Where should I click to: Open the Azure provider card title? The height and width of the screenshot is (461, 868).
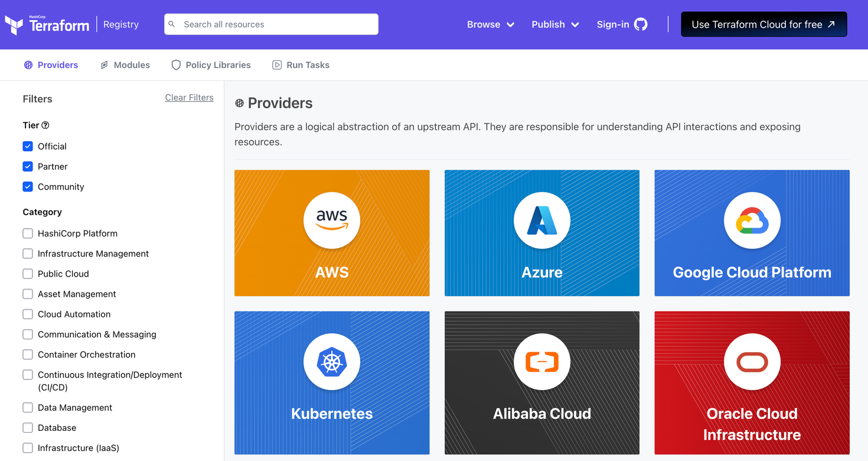tap(542, 272)
